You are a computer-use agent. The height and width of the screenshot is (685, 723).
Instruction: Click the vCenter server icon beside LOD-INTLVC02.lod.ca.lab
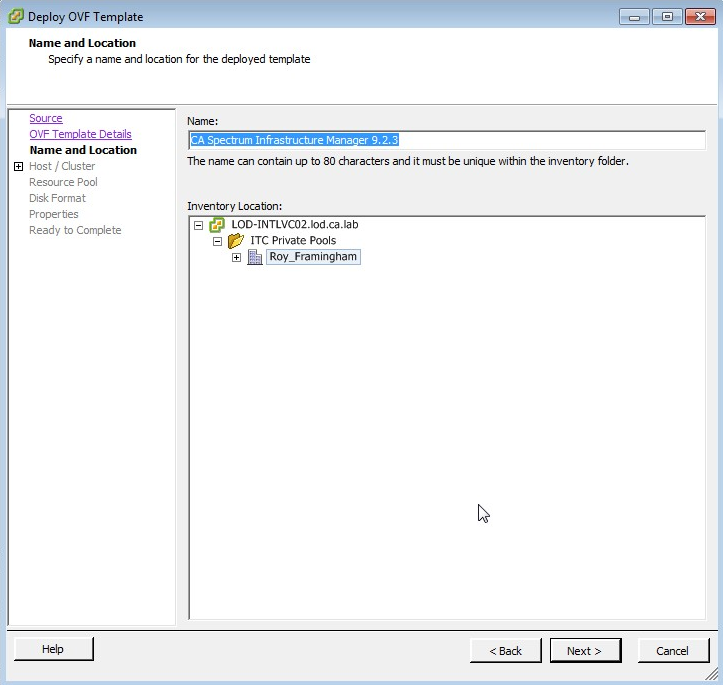pos(217,225)
